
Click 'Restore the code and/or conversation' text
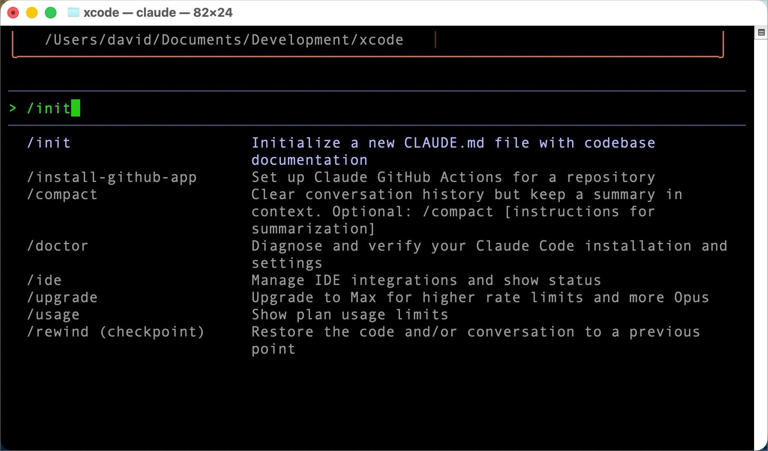coord(413,332)
